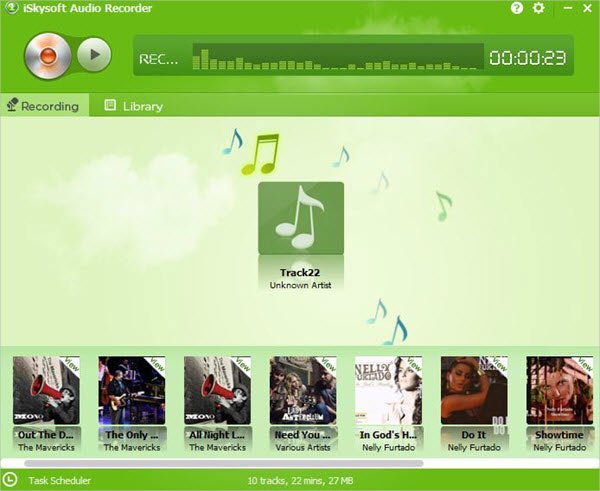Click the Showtime track title

pos(559,435)
